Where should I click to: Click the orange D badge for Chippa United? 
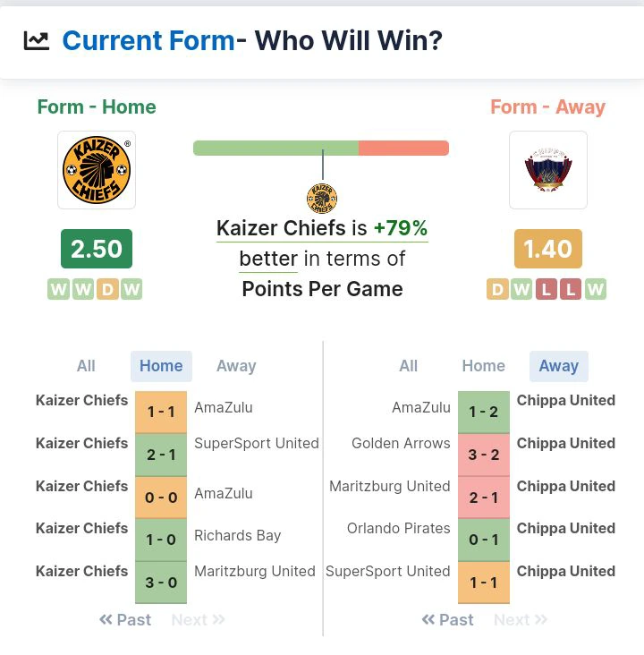tap(497, 289)
